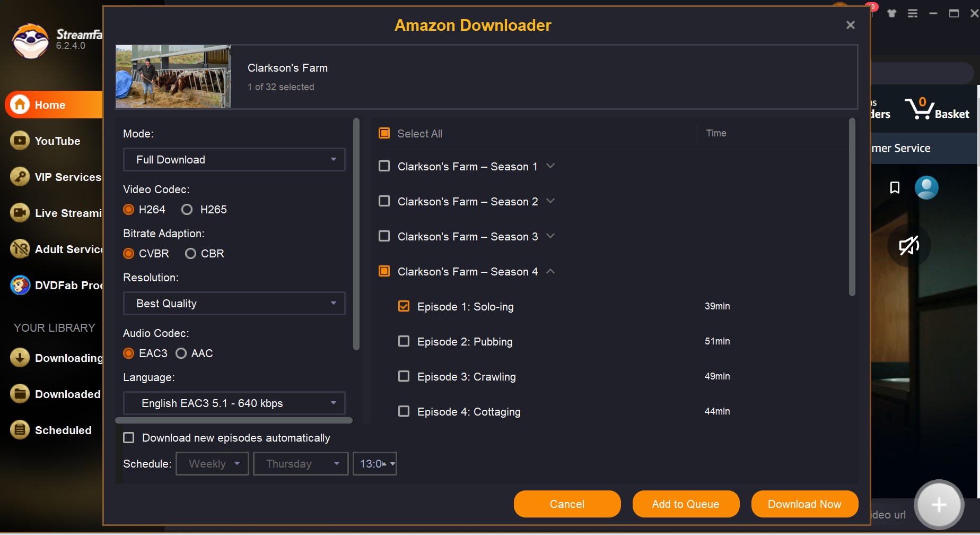
Task: Go to Downloaded in library
Action: 68,394
